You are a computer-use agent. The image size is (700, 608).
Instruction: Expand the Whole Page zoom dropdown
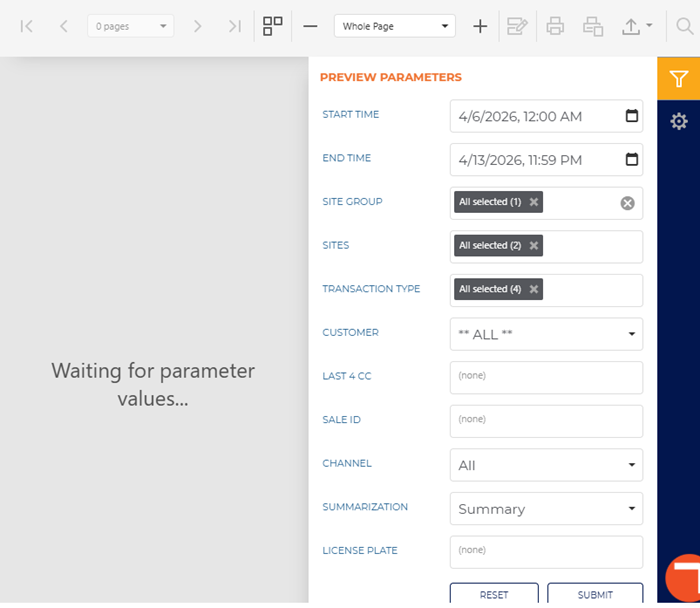(395, 26)
